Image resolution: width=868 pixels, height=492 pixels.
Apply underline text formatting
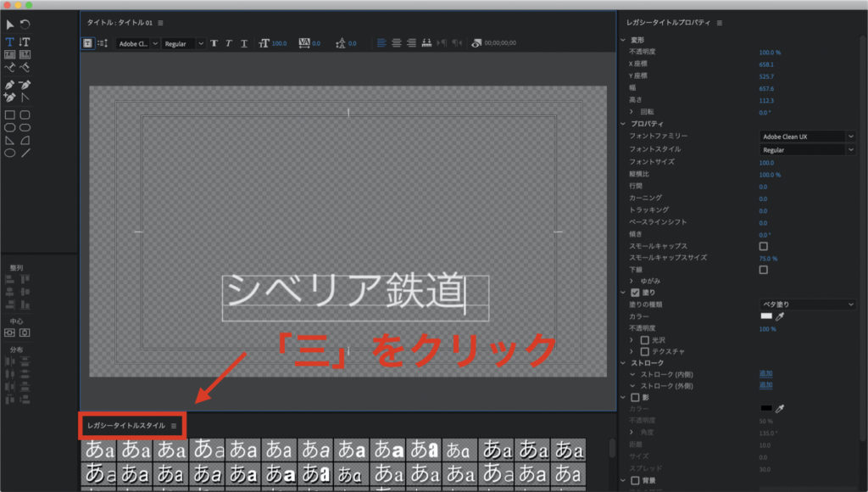tap(243, 43)
